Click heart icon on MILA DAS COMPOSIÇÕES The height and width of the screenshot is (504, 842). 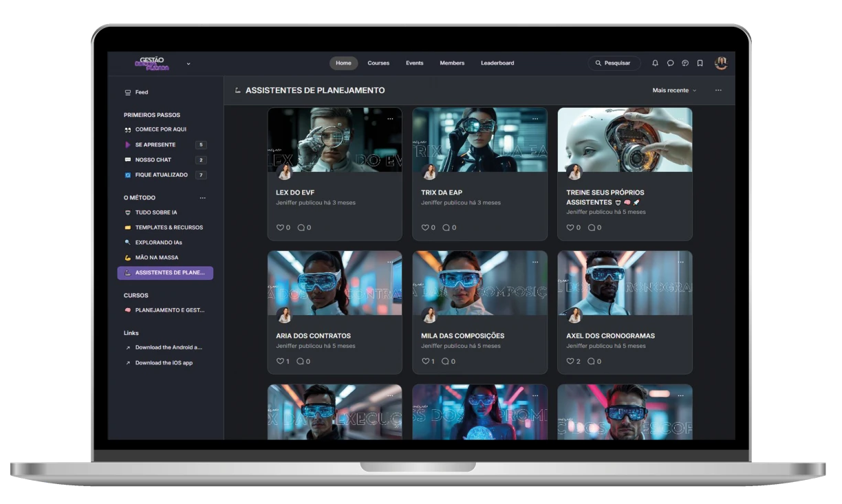point(424,361)
